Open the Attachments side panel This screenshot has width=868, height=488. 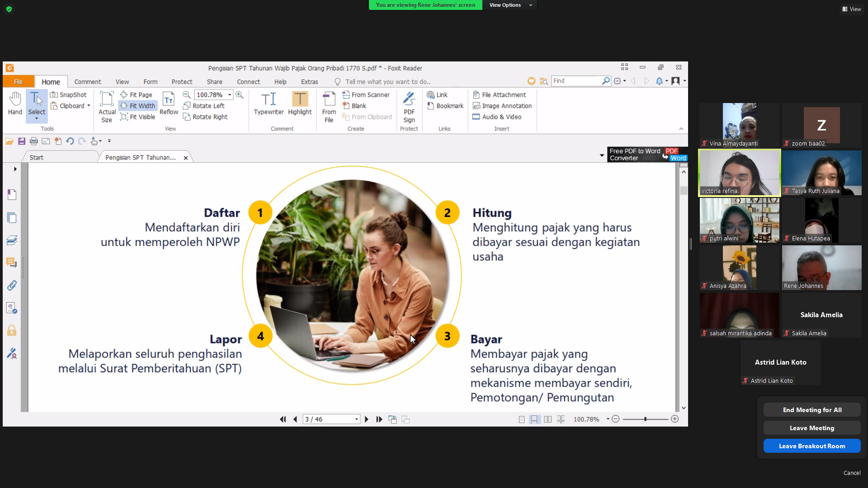click(12, 285)
